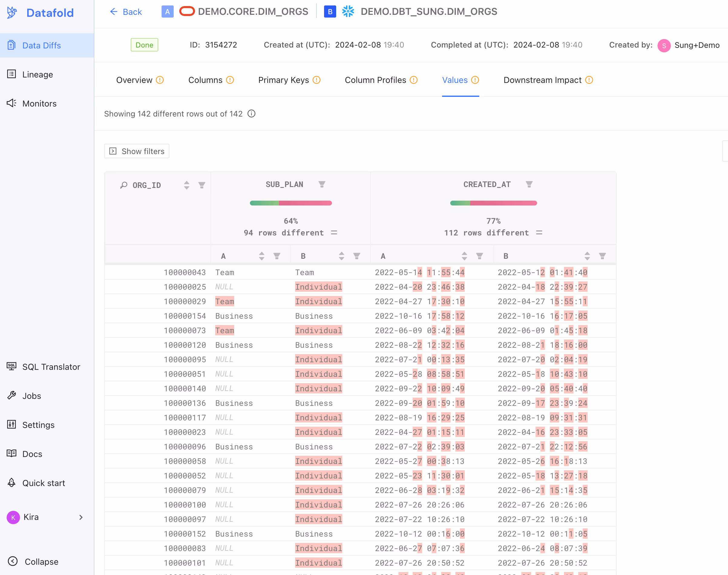Click the Sung+Demo creator avatar
728x575 pixels.
point(664,45)
